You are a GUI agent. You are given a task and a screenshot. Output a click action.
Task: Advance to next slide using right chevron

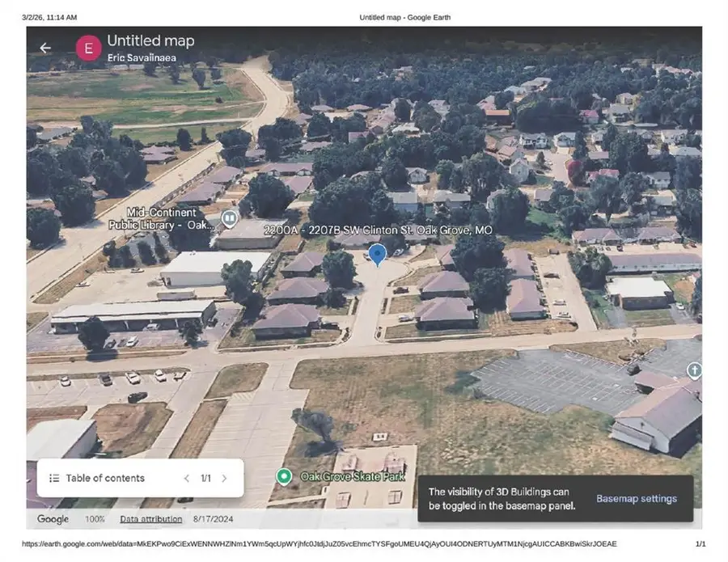click(224, 478)
